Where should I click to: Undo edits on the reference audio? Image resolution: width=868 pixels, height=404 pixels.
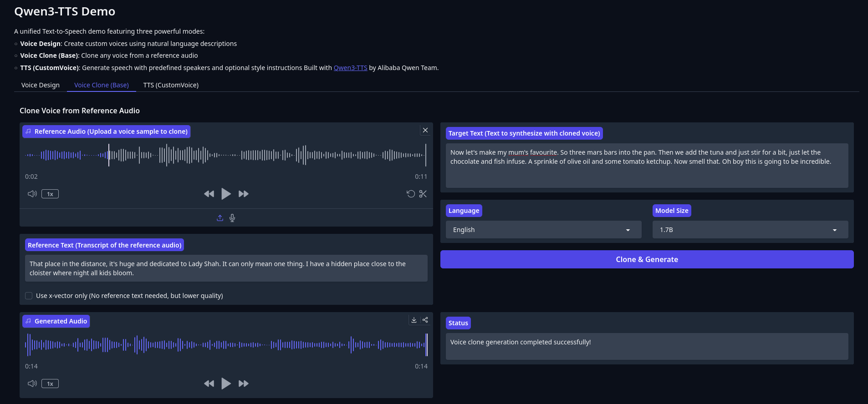tap(411, 194)
